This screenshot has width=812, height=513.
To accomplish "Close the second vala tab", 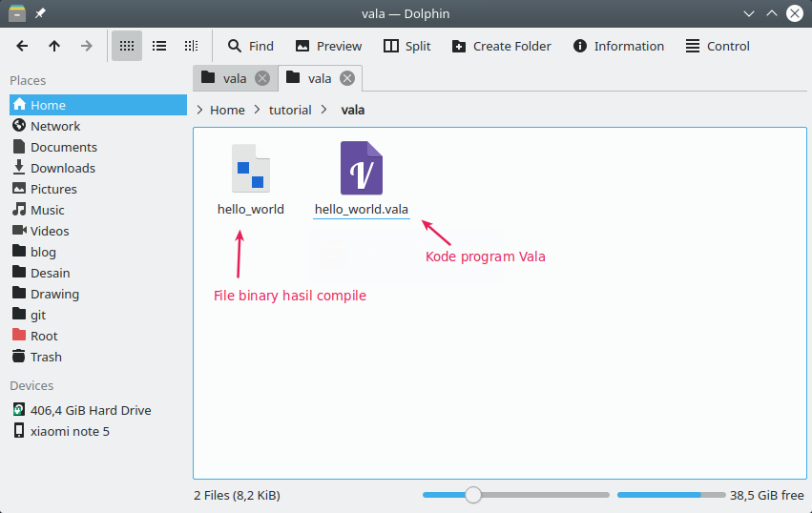I will pyautogui.click(x=347, y=78).
